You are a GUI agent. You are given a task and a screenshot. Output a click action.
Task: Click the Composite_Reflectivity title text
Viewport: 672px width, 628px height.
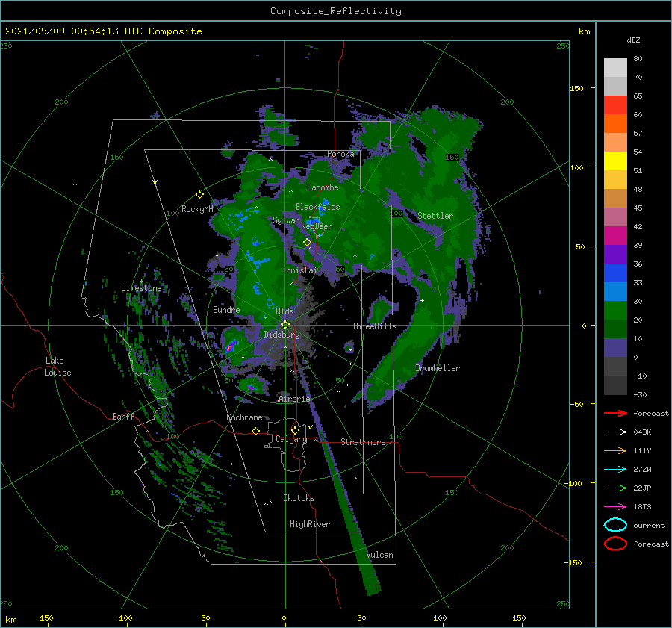pos(336,11)
